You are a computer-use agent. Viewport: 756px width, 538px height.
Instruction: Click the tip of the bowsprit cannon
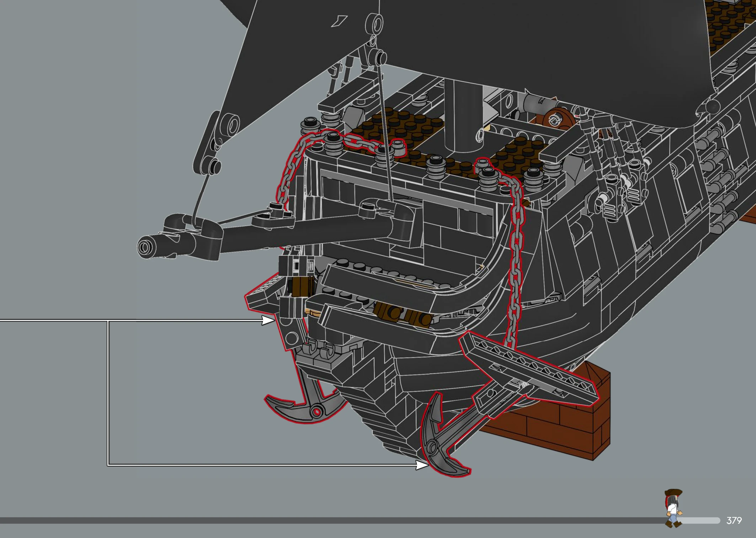145,247
